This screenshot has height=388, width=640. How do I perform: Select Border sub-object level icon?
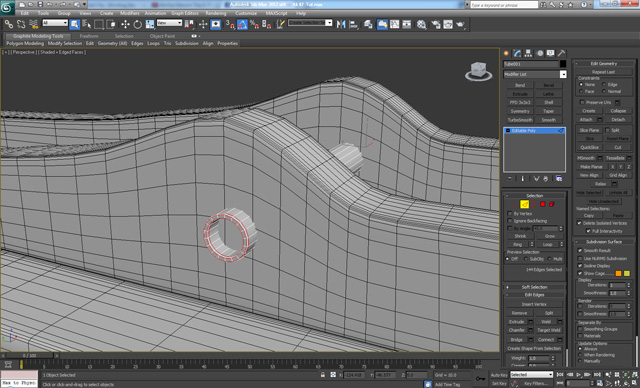[x=533, y=204]
